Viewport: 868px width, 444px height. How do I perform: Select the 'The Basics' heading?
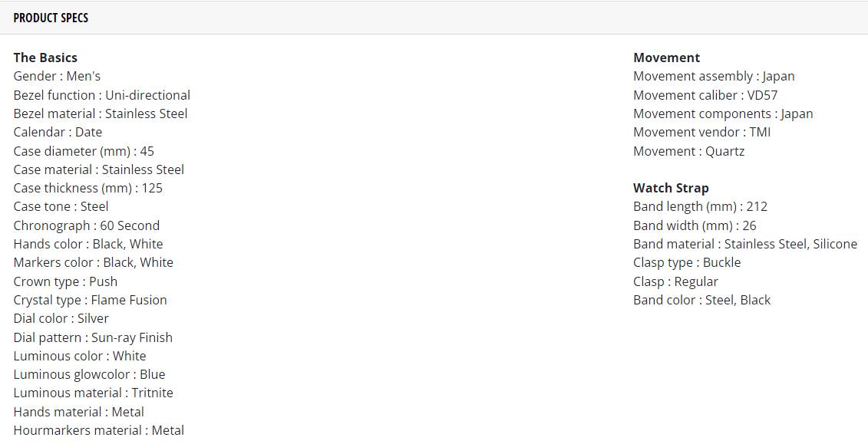pyautogui.click(x=45, y=58)
